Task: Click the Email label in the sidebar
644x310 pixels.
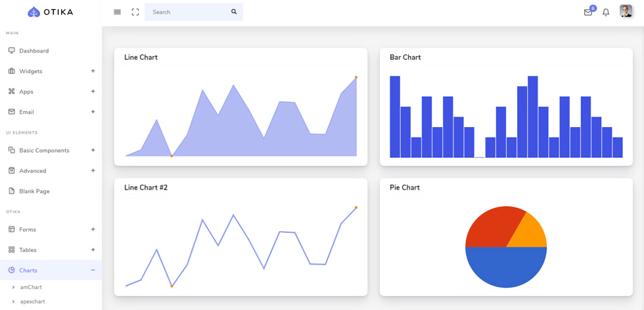Action: click(27, 113)
